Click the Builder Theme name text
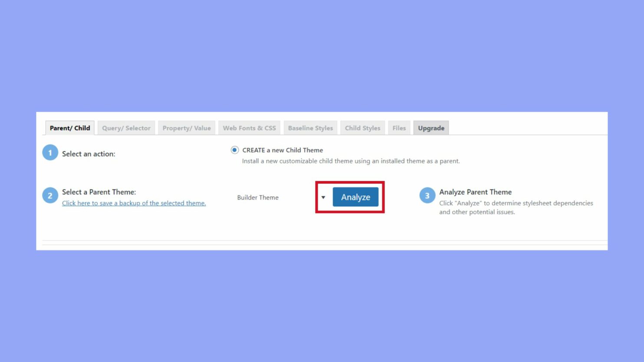Image resolution: width=644 pixels, height=362 pixels. pos(258,197)
